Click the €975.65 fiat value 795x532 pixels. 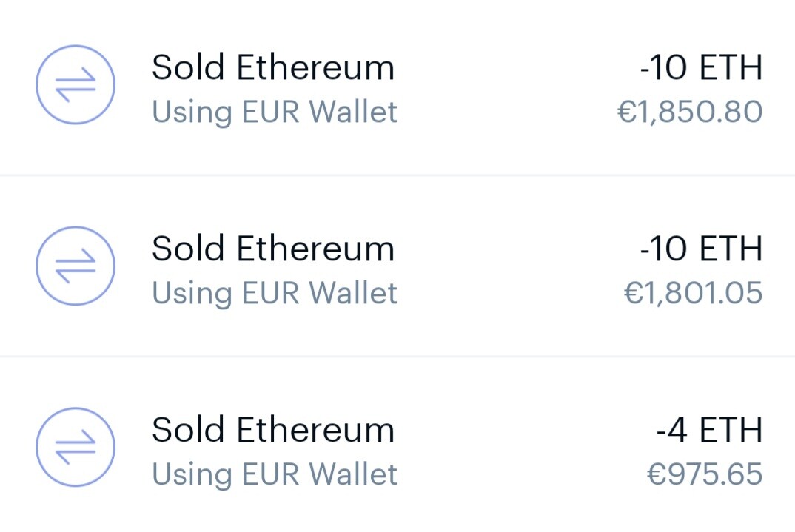click(705, 475)
